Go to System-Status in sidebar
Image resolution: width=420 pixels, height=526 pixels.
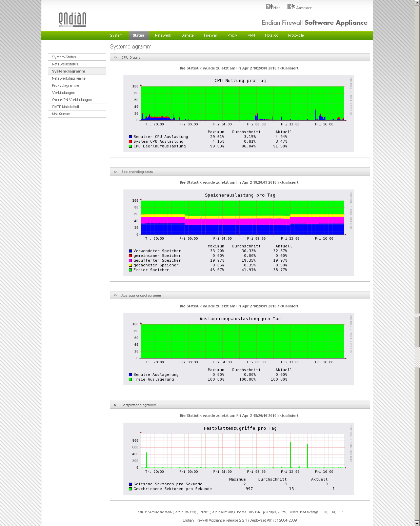tap(64, 57)
